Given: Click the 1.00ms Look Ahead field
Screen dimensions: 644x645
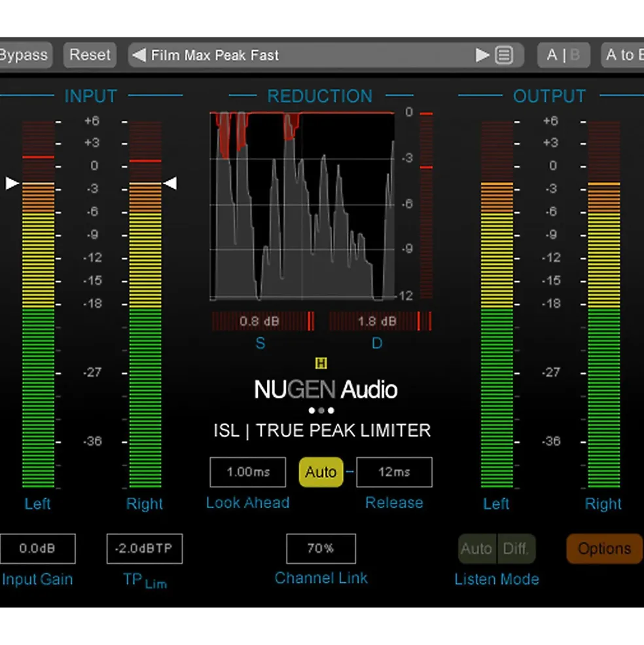Looking at the screenshot, I should tap(248, 472).
